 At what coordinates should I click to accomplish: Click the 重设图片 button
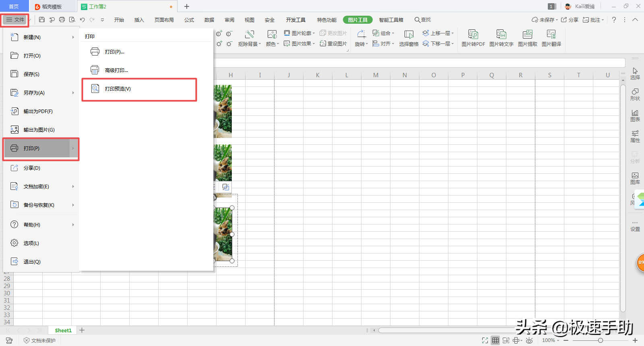[333, 43]
